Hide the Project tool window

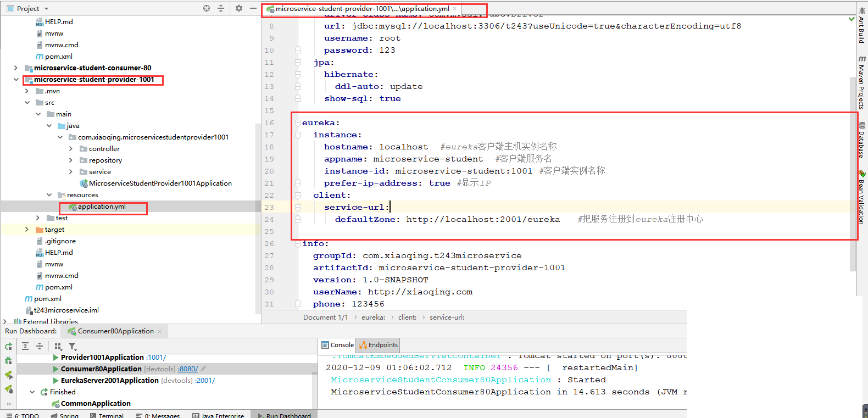pos(253,8)
